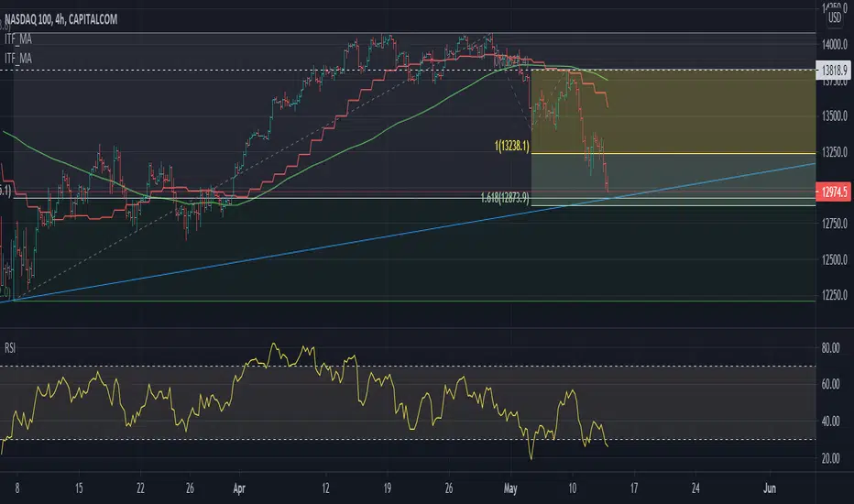Click the 12500.0 price axis value
854x504 pixels.
835,259
